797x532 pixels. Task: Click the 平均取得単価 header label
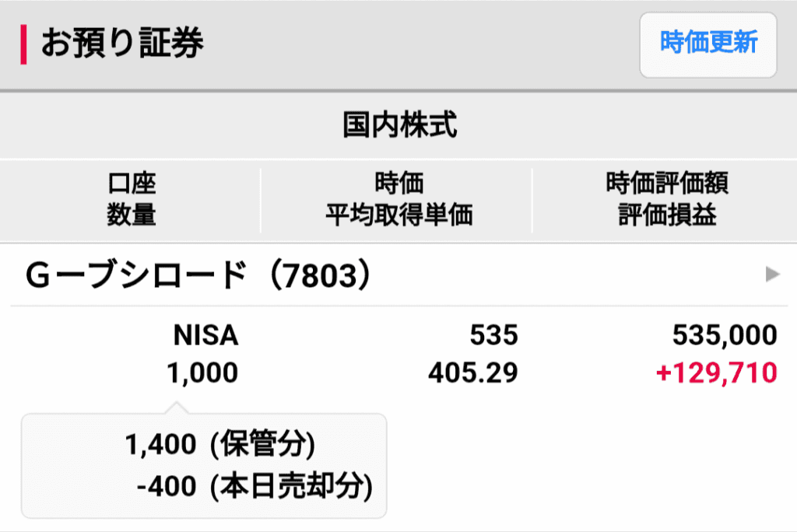coord(398,215)
